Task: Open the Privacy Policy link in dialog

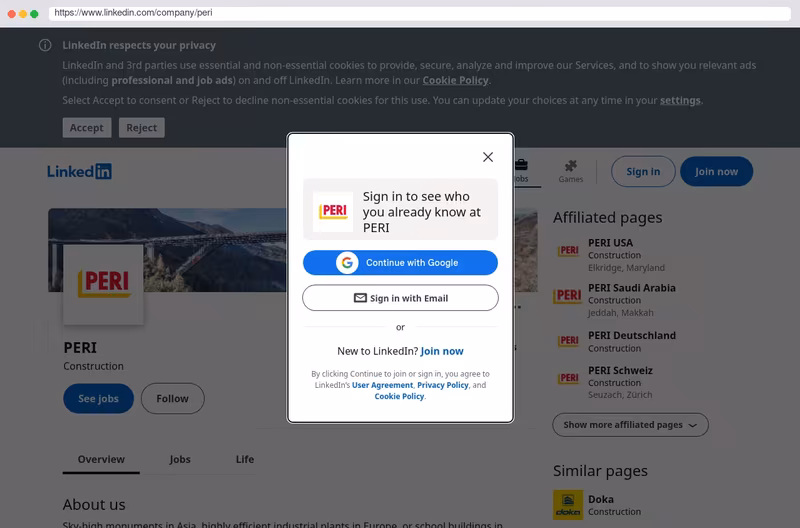Action: pyautogui.click(x=443, y=385)
